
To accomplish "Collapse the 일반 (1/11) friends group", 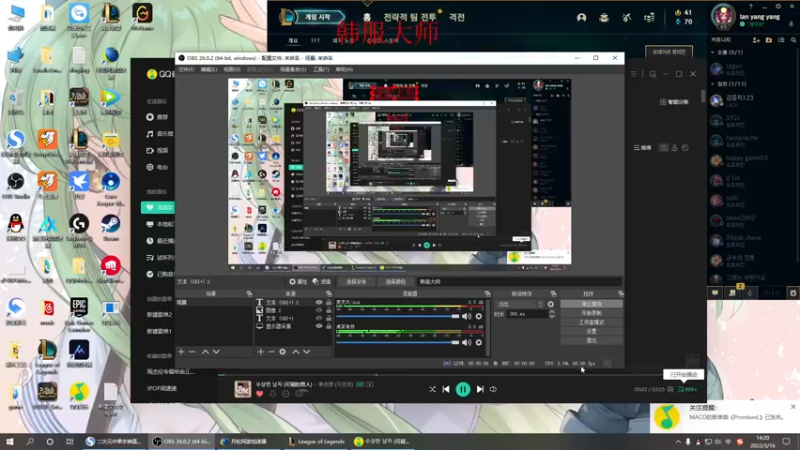I will pos(713,84).
